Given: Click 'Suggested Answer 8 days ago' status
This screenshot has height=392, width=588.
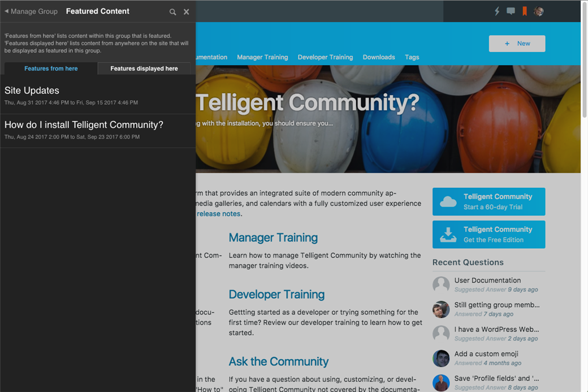Looking at the screenshot, I should pyautogui.click(x=496, y=387).
